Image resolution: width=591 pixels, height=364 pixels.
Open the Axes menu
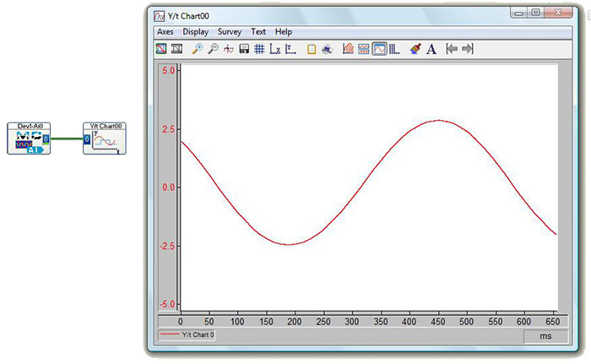point(165,32)
